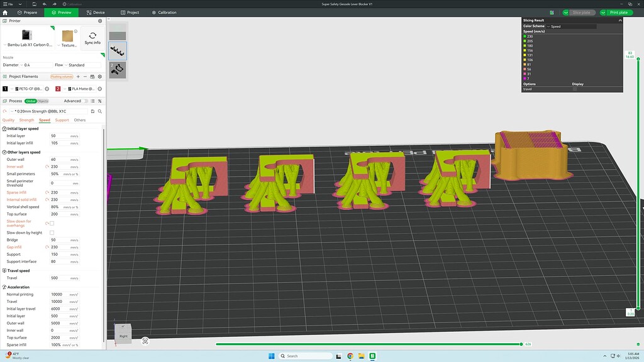This screenshot has height=362, width=644.
Task: Open the Print plate options arrow
Action: (603, 13)
